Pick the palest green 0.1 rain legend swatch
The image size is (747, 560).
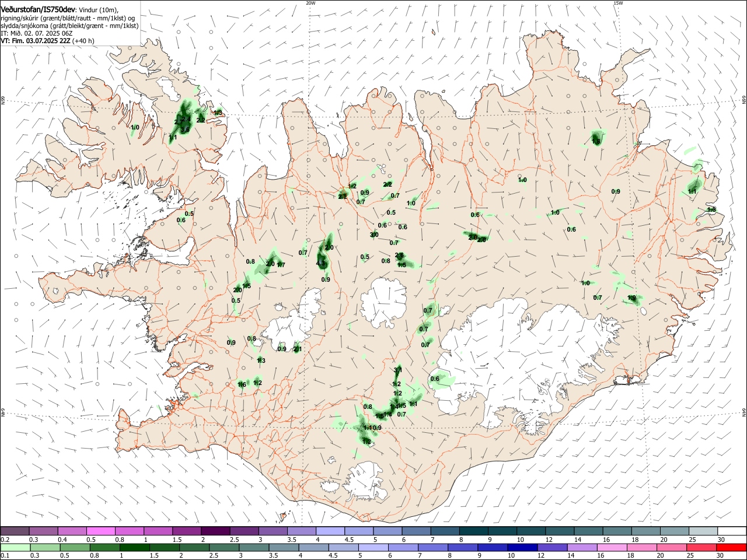pyautogui.click(x=16, y=547)
